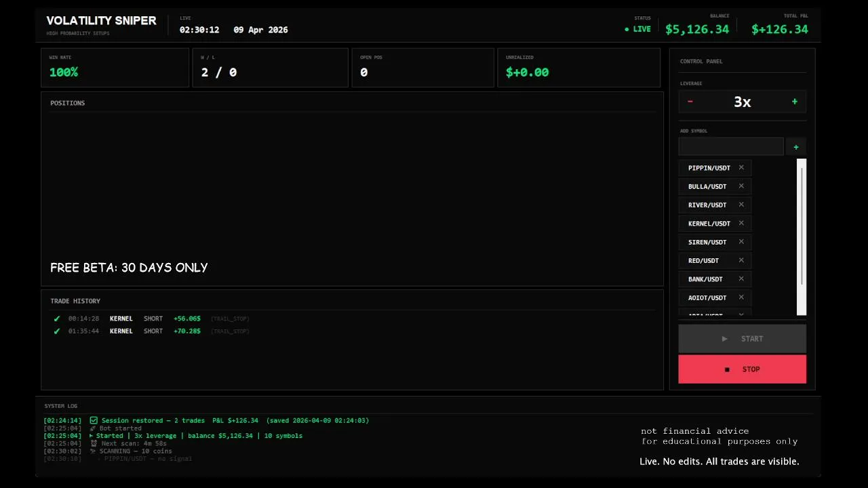Click the CONTROL PANEL header
Viewport: 868px width, 488px height.
[701, 62]
